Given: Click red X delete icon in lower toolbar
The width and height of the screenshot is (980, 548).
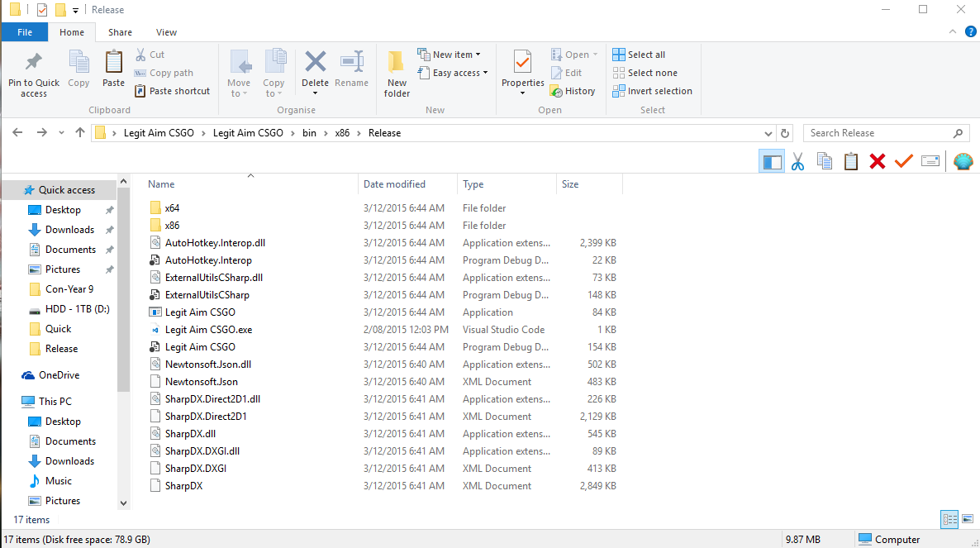Looking at the screenshot, I should [878, 162].
